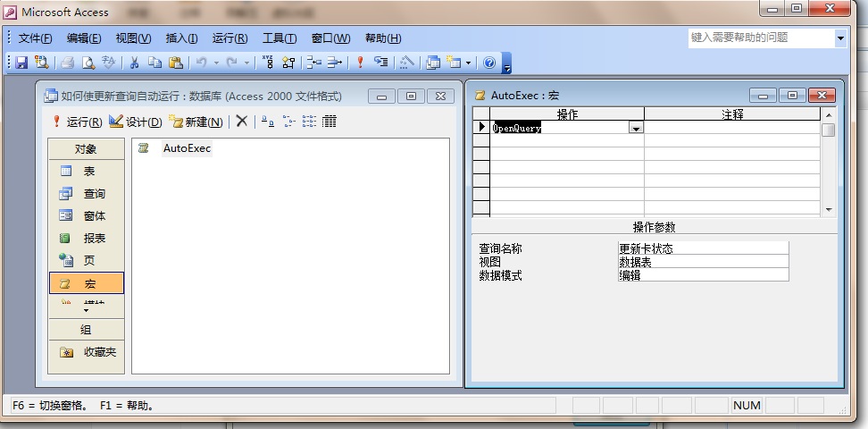Image resolution: width=868 pixels, height=429 pixels.
Task: Open the New Object dropdown arrow
Action: click(x=469, y=63)
